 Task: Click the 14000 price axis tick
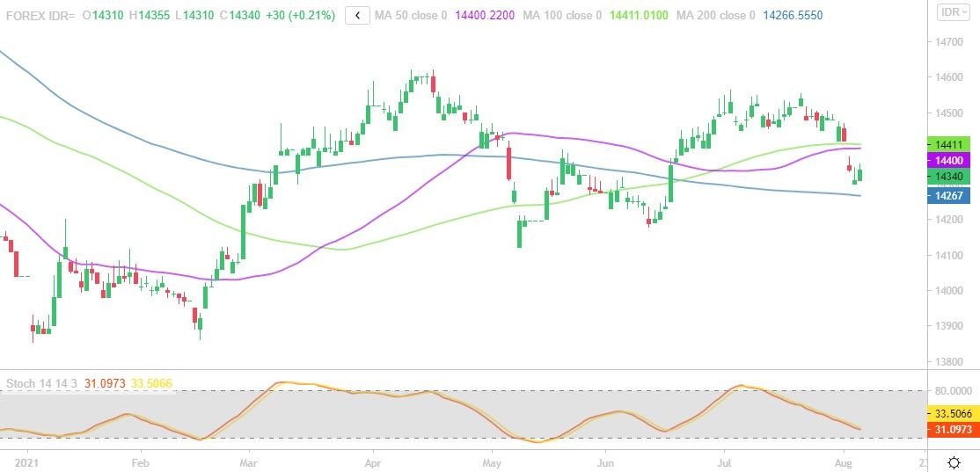pyautogui.click(x=948, y=290)
